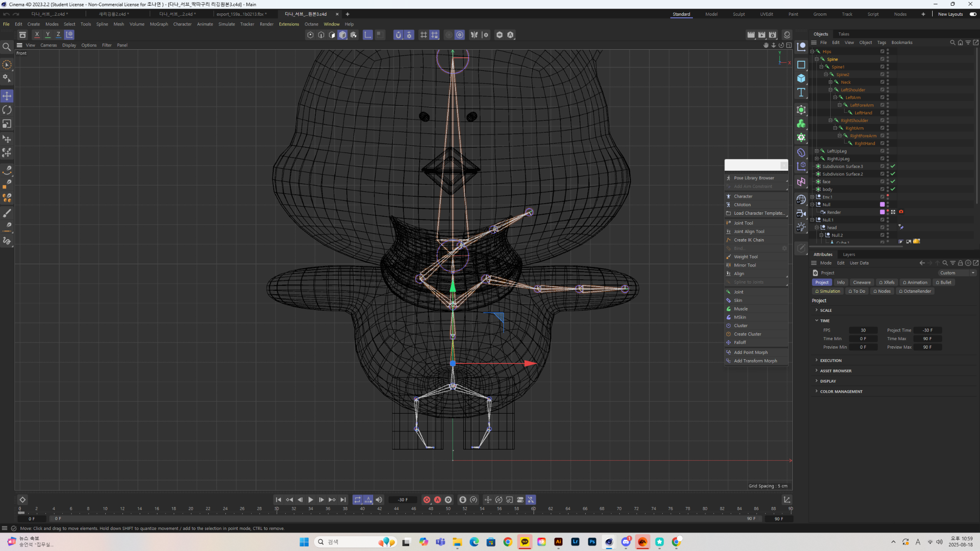Click the Go to Start playback button
Image resolution: width=980 pixels, height=551 pixels.
pos(278,500)
